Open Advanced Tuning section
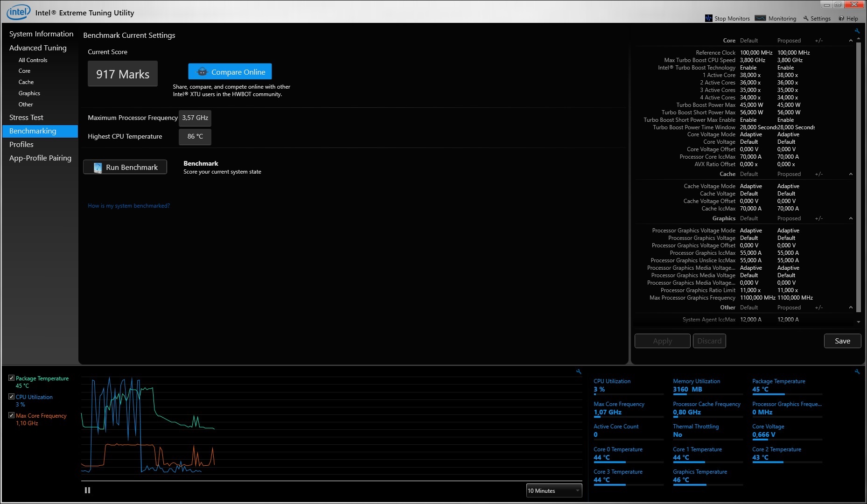 (38, 48)
